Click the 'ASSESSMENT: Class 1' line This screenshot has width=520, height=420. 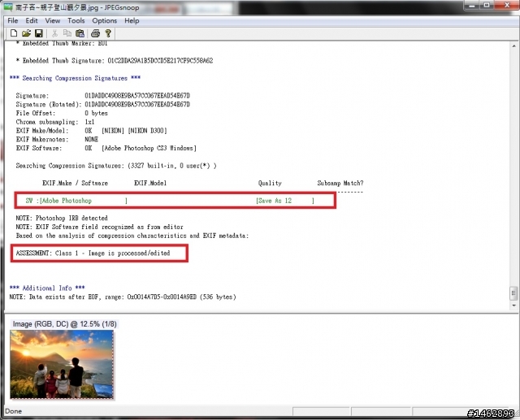[x=93, y=253]
